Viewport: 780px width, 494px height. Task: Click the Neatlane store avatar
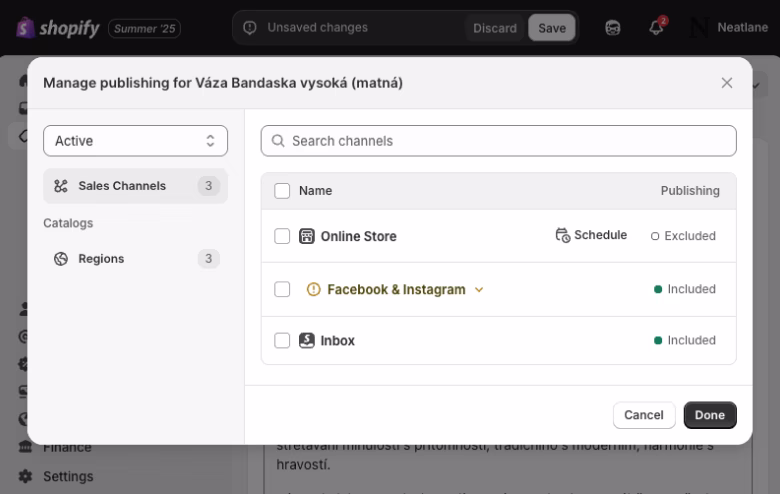(699, 27)
